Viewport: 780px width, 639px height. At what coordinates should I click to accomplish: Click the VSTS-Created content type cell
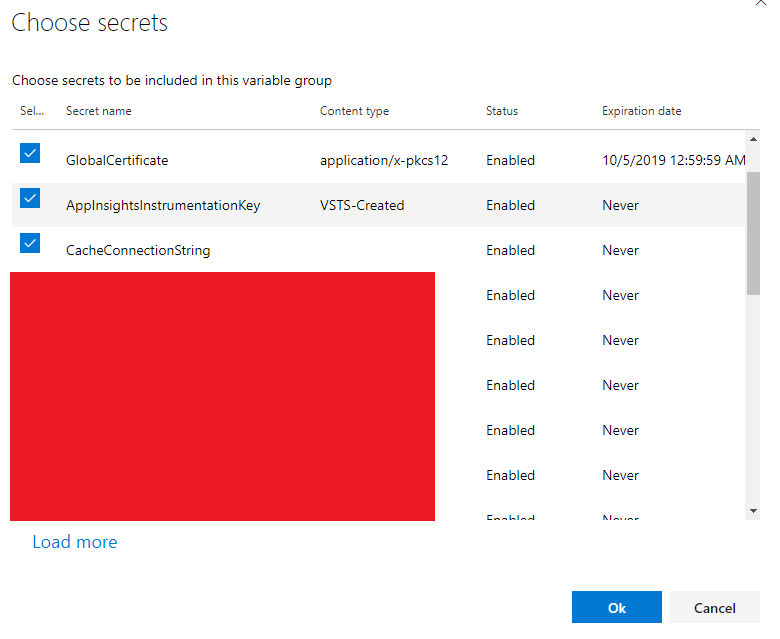click(x=362, y=205)
